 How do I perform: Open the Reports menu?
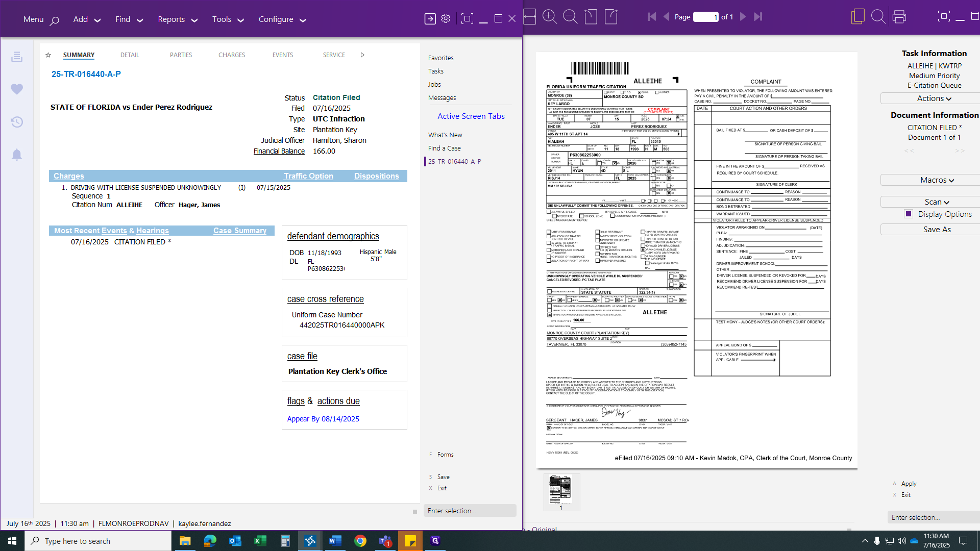[x=177, y=19]
